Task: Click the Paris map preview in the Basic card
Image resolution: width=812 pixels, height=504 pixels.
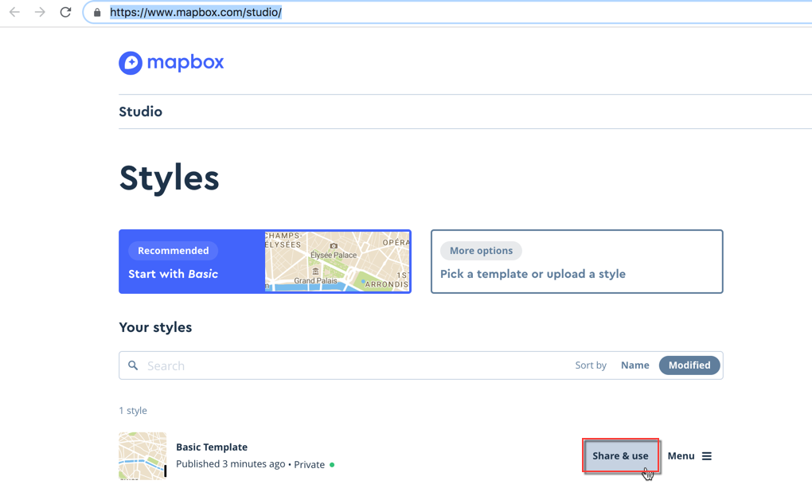Action: click(x=337, y=262)
